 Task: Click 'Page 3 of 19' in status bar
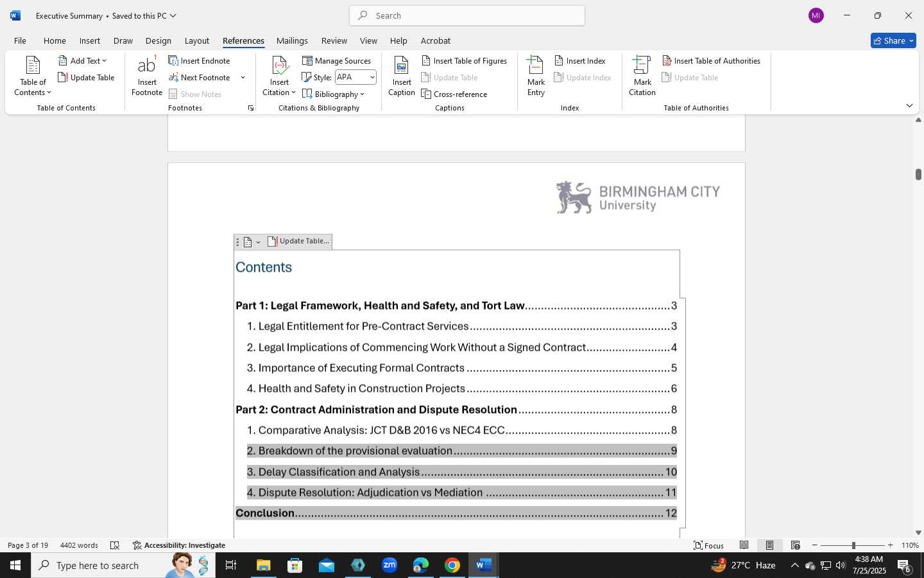[x=28, y=545]
